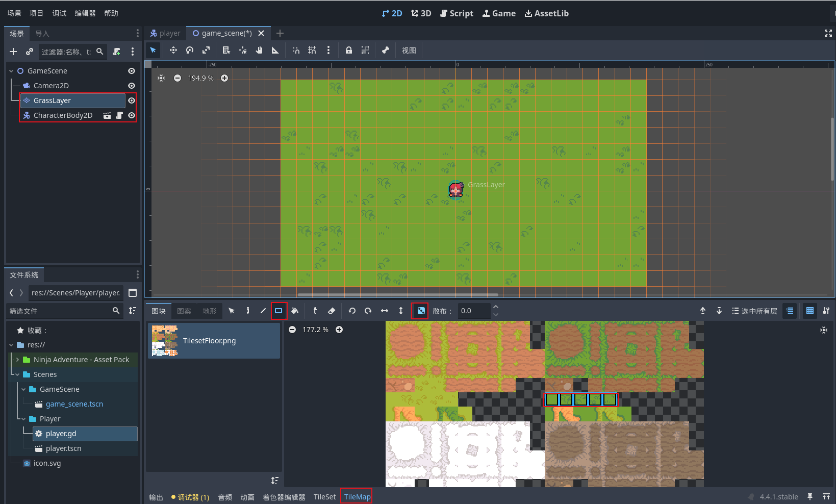Click the 散布 scatter value field
This screenshot has height=504, width=836.
tap(474, 311)
